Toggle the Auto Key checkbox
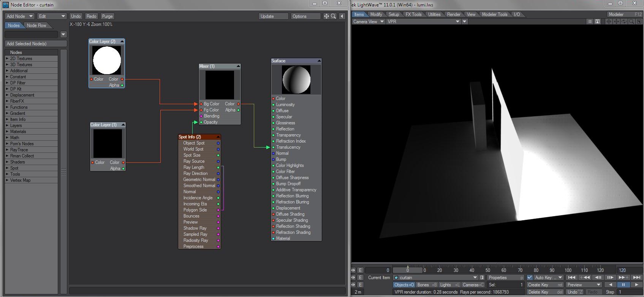This screenshot has width=644, height=297. [530, 278]
